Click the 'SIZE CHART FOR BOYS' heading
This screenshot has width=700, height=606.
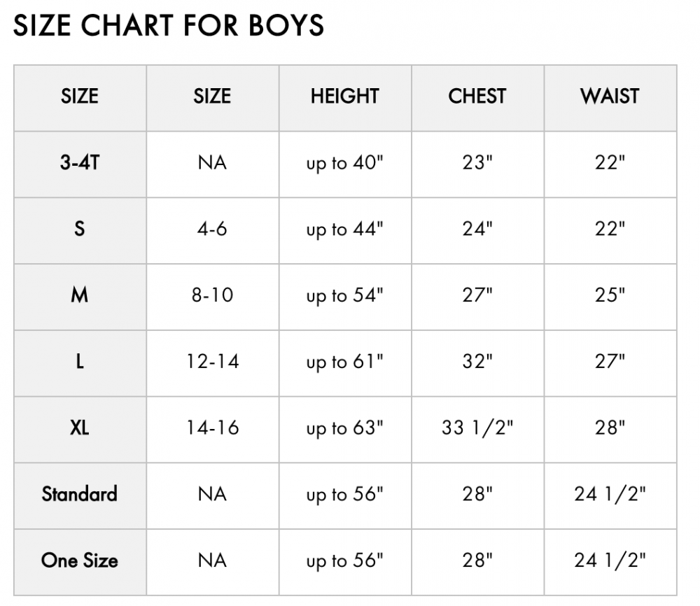coord(168,25)
